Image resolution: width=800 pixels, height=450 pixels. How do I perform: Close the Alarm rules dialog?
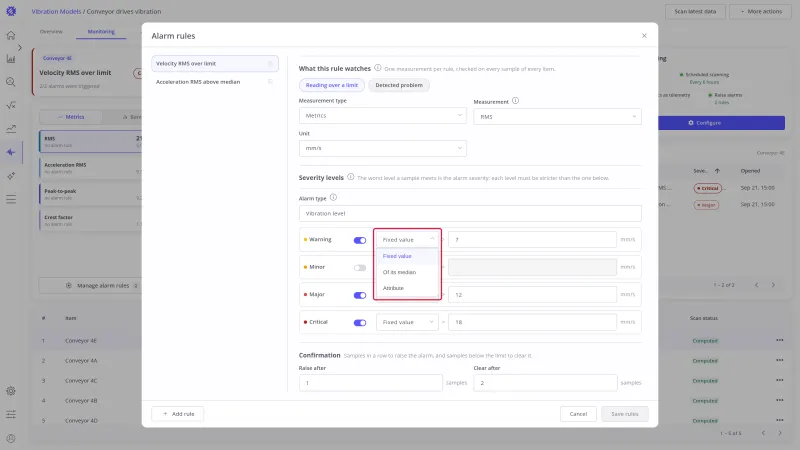click(644, 36)
